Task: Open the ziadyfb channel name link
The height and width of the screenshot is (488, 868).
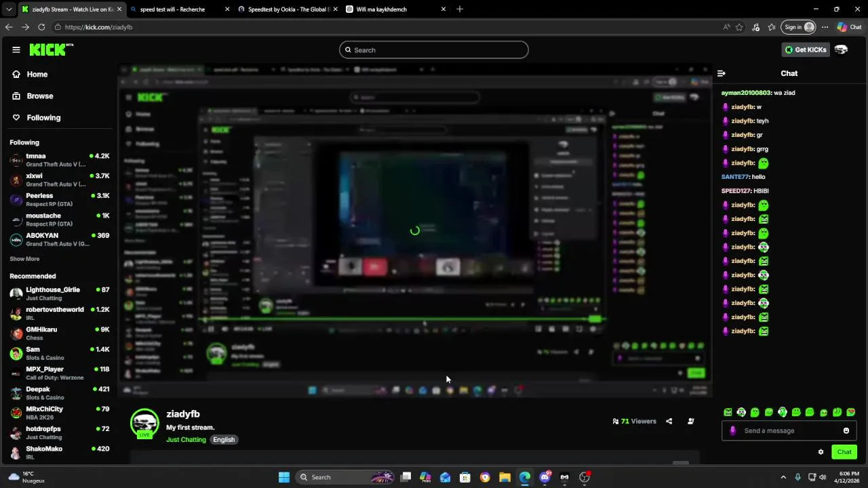Action: (183, 414)
